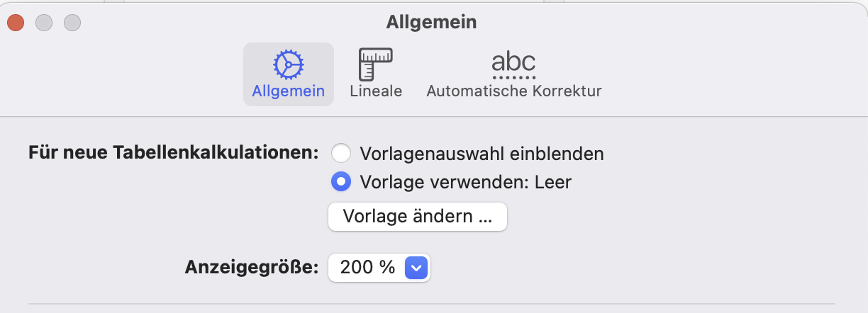The image size is (868, 313).
Task: Click the Anzeigegröße label text
Action: 252,268
